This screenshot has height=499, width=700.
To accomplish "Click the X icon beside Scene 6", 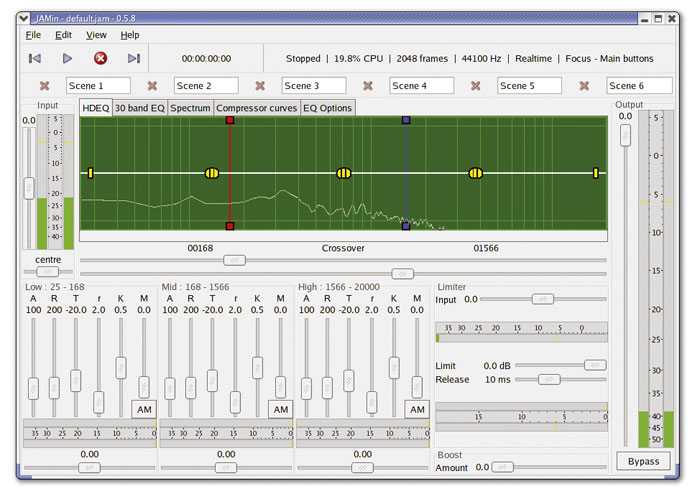I will tap(584, 86).
